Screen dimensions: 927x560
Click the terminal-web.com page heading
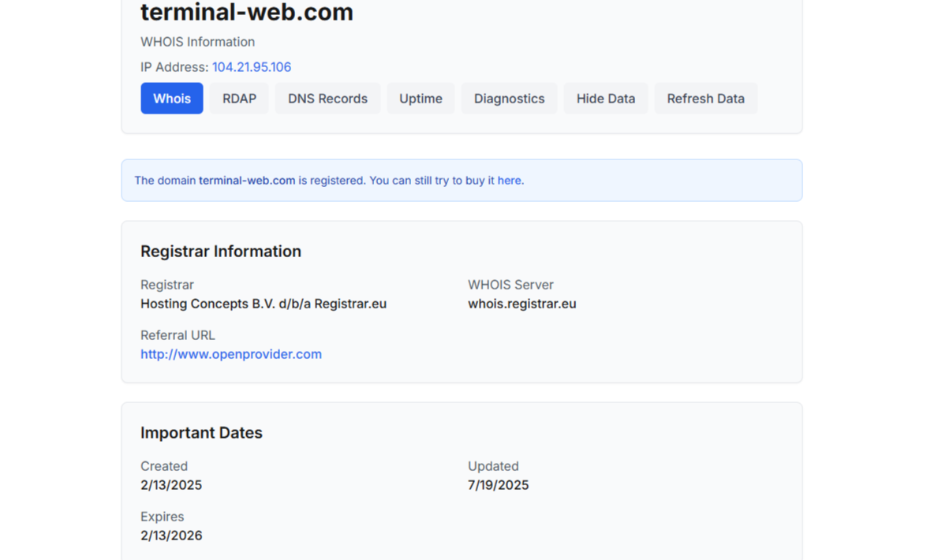coord(246,13)
